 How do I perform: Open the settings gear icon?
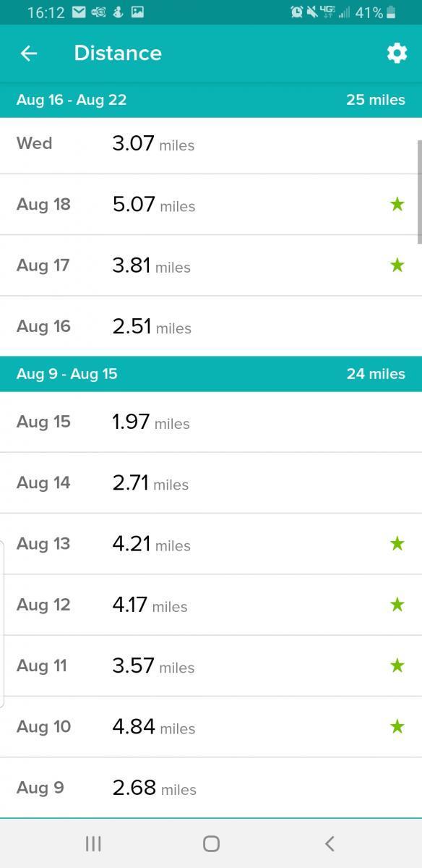pos(397,53)
